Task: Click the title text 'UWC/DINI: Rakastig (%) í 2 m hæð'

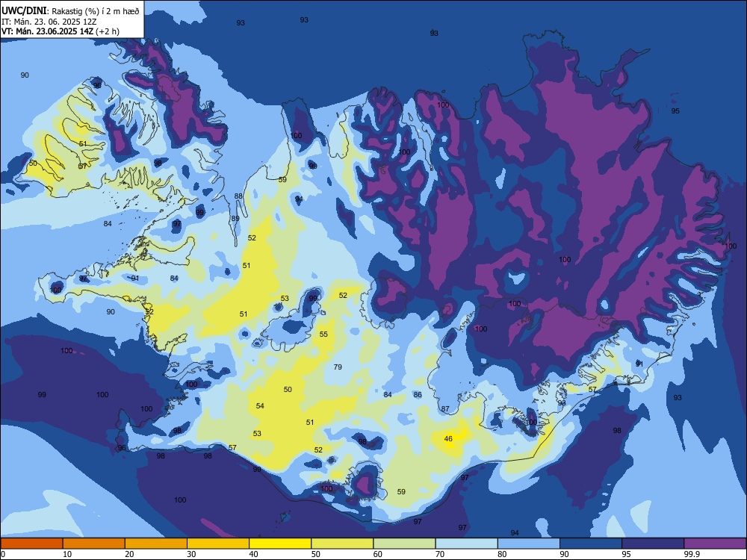Action: (x=70, y=11)
